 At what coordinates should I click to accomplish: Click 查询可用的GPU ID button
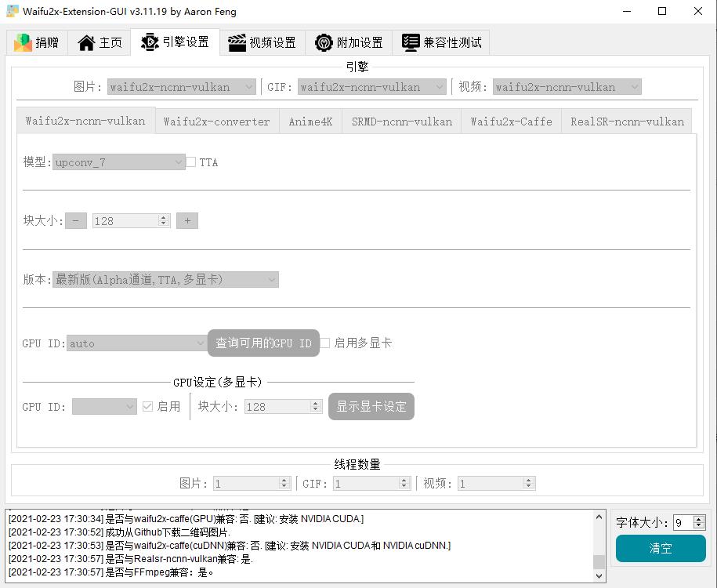pos(263,343)
